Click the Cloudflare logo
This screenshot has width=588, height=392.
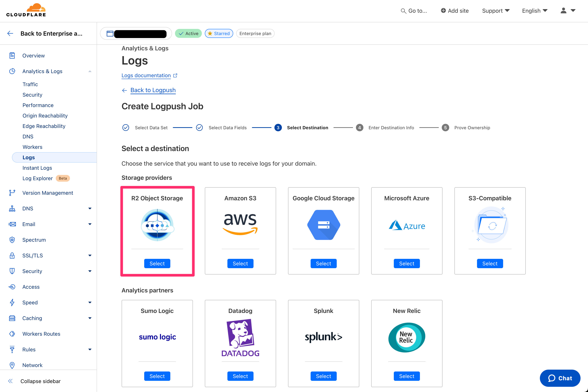click(26, 10)
